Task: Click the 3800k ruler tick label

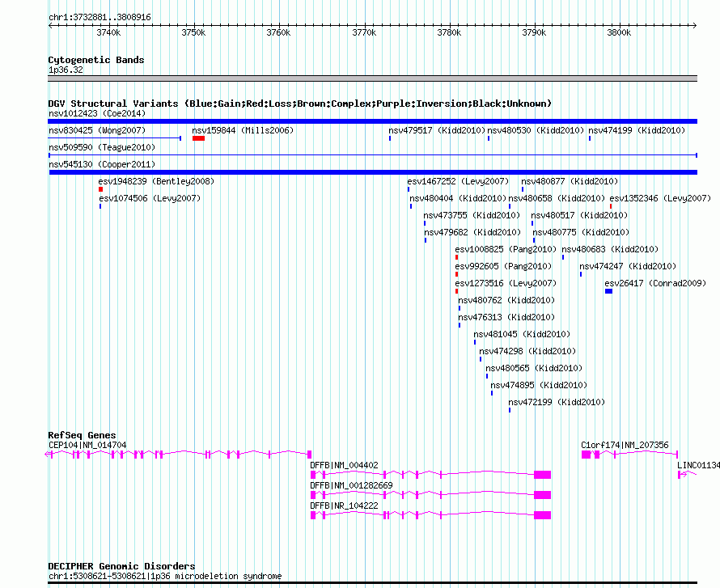Action: (x=619, y=32)
